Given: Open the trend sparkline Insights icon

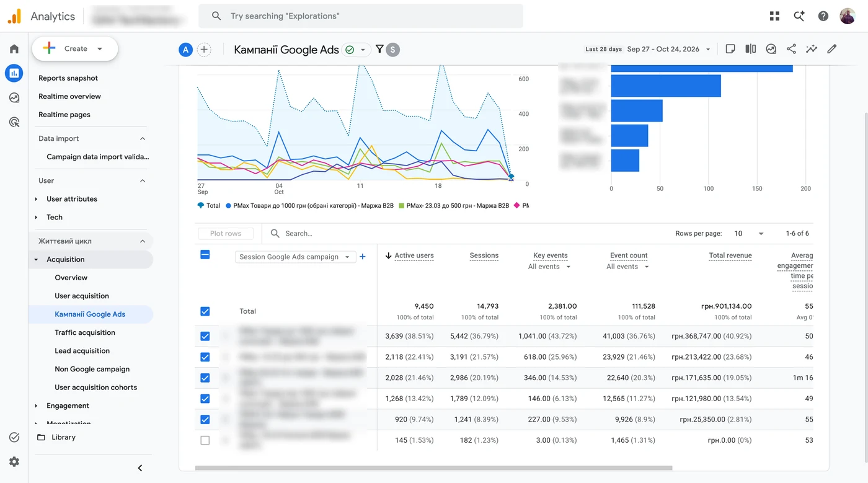Looking at the screenshot, I should pos(812,49).
